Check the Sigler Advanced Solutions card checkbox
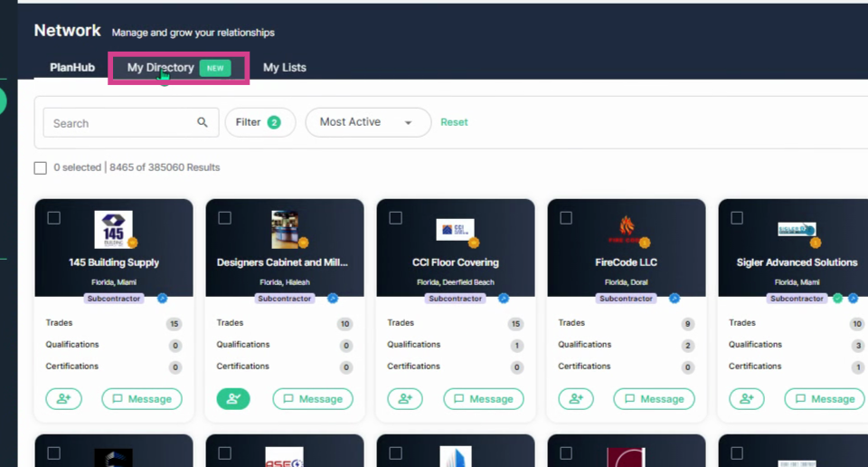 coord(737,218)
